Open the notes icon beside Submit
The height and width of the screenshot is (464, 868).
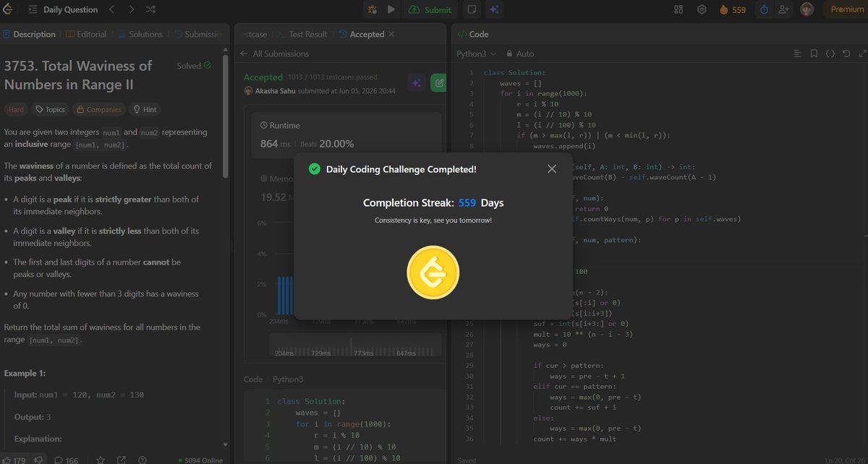[x=472, y=9]
